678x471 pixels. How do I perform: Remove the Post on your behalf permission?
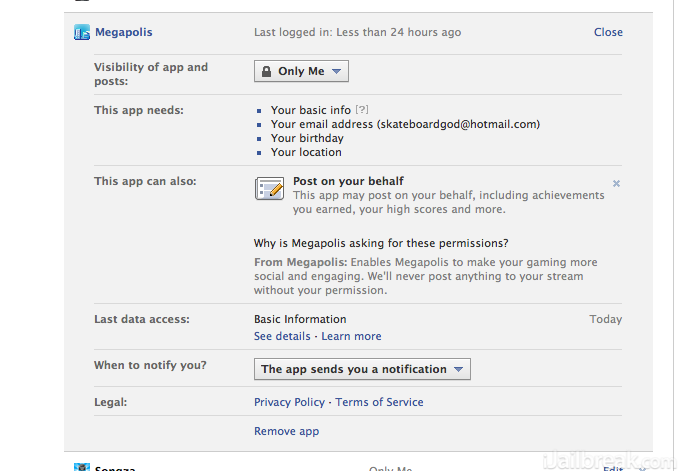click(616, 183)
